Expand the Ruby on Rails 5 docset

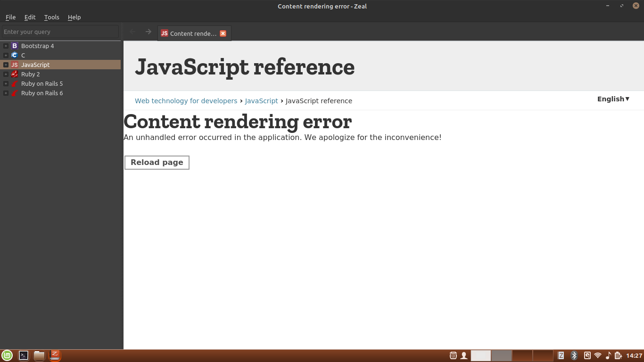(x=6, y=83)
